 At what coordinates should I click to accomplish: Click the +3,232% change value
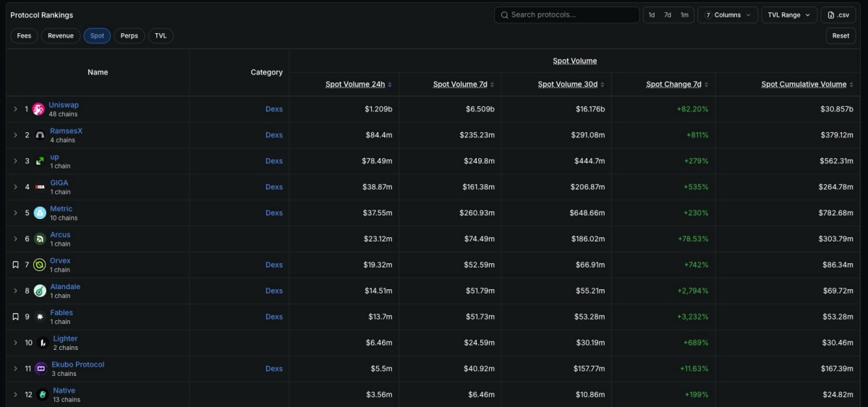pos(690,317)
